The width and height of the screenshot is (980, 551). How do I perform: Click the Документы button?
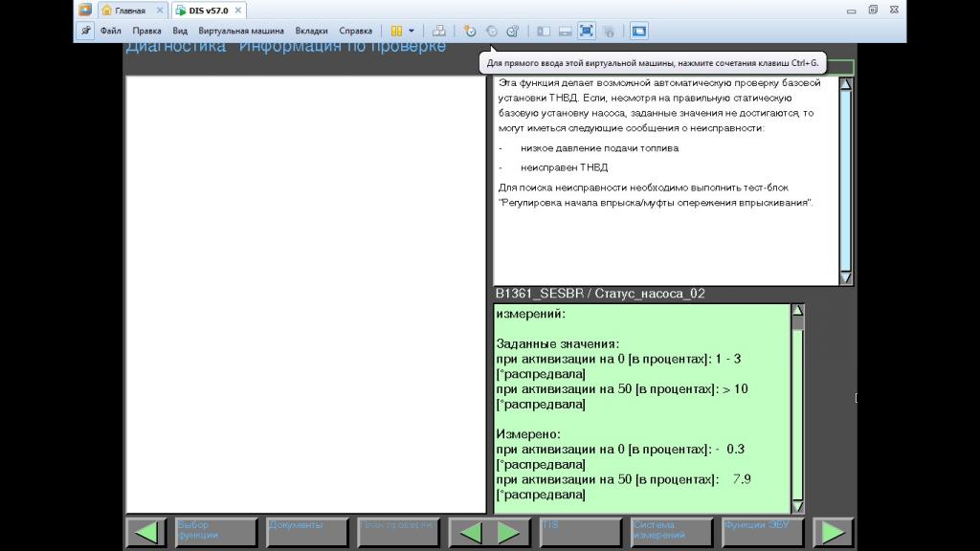[x=307, y=532]
